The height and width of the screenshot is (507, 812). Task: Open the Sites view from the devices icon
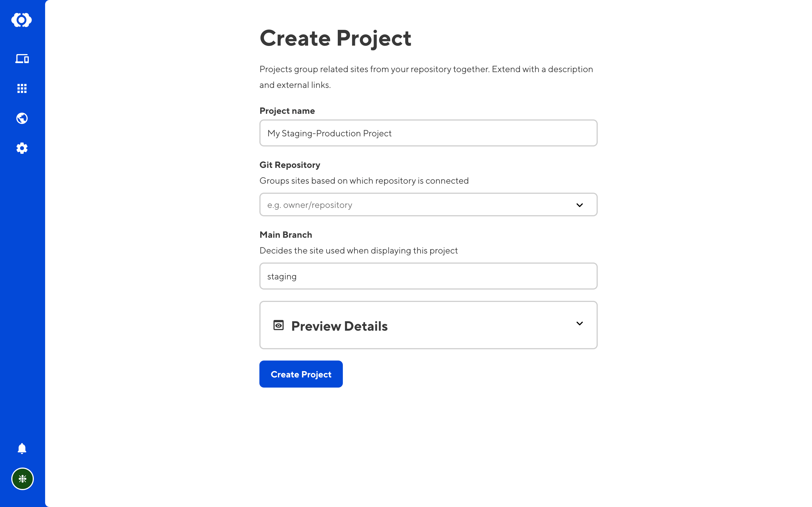point(22,59)
